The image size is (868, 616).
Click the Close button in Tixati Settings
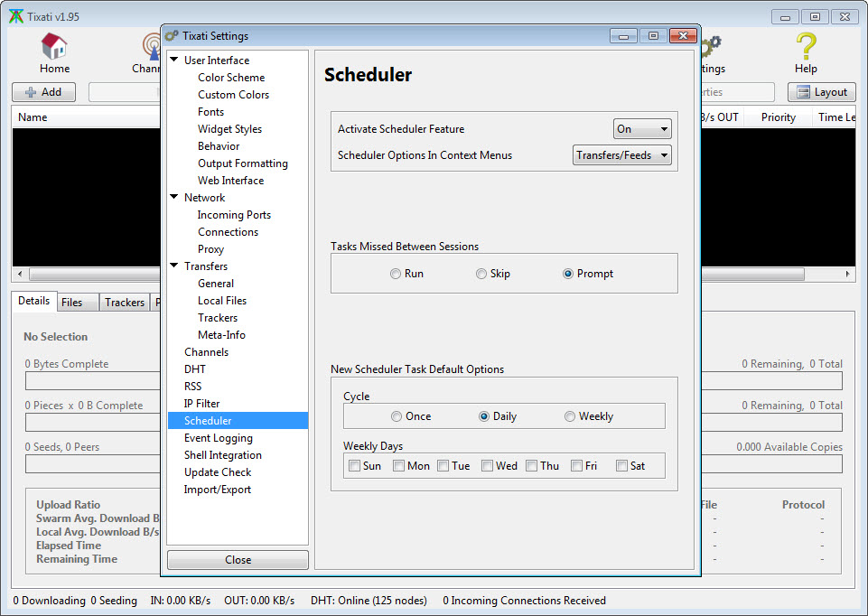click(238, 559)
